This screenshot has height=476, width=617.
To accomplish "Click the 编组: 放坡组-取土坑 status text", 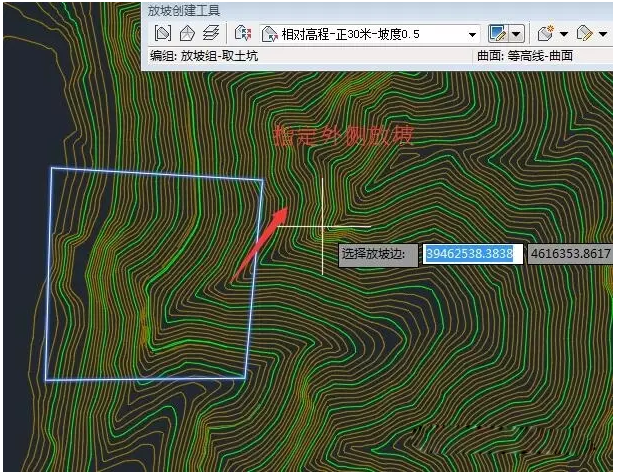I will click(x=204, y=56).
